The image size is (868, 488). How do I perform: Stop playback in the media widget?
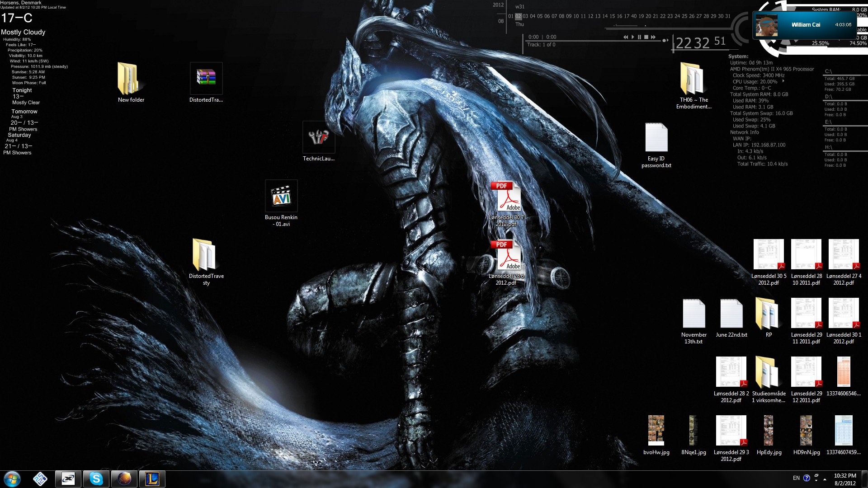click(646, 37)
